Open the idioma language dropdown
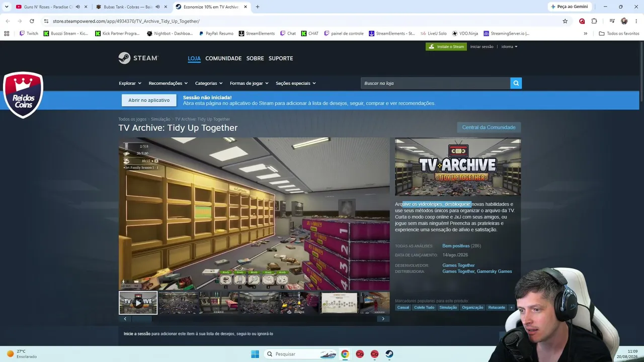 tap(509, 47)
